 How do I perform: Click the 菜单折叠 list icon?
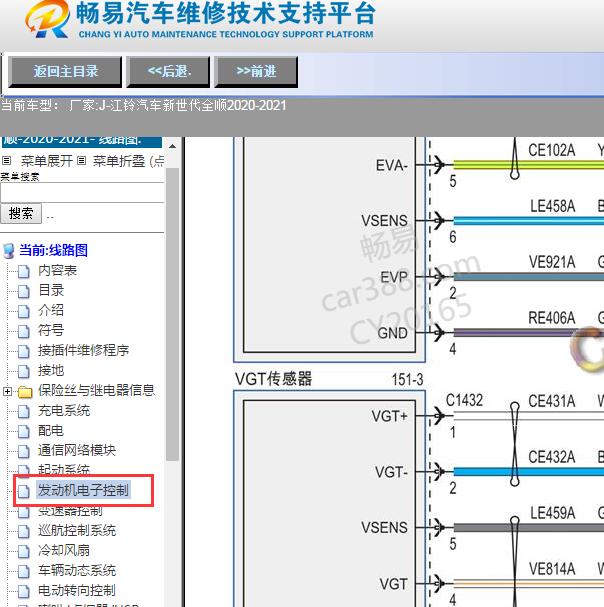[81, 160]
